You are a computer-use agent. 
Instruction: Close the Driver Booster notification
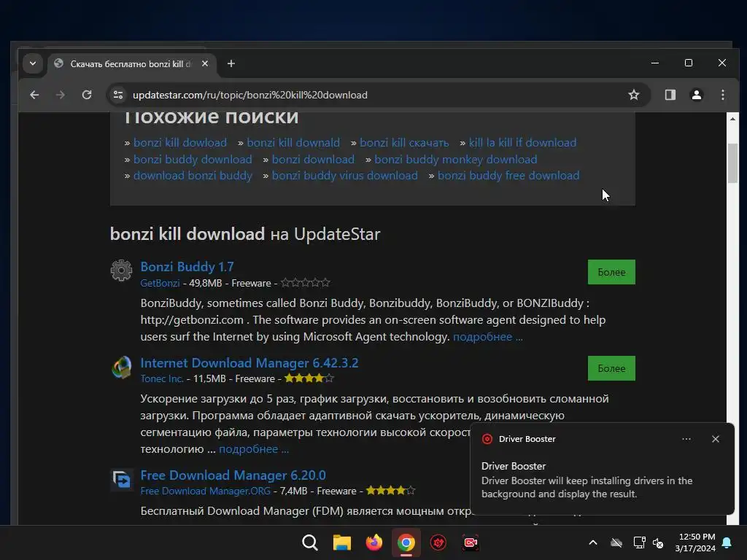715,439
